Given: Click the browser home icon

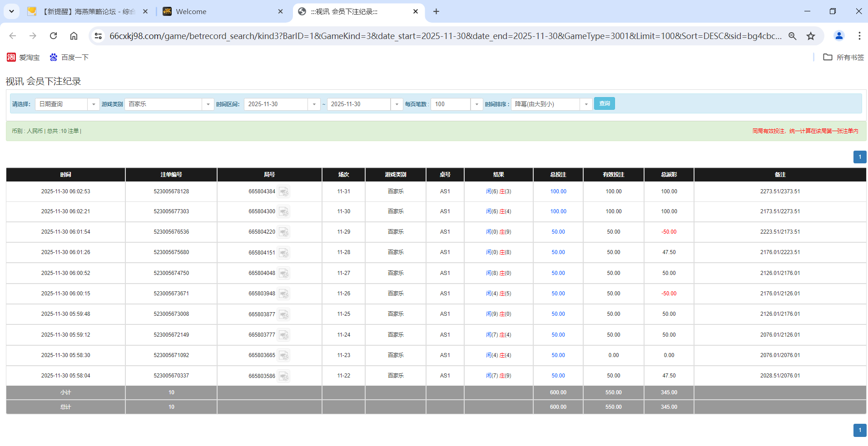Looking at the screenshot, I should click(74, 35).
